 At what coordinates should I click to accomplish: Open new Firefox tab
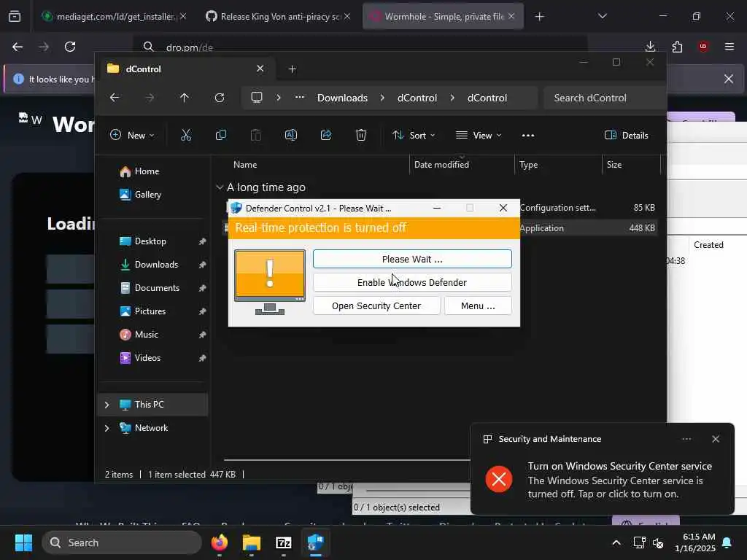coord(539,17)
